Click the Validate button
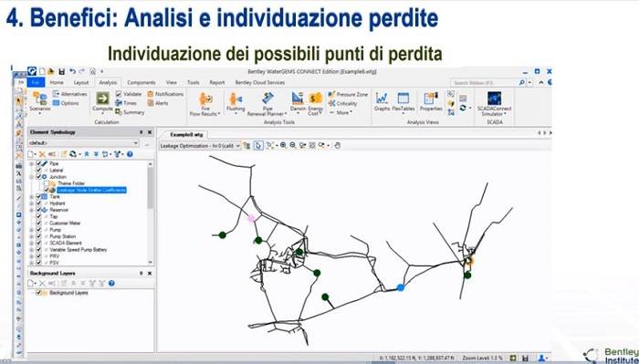This screenshot has width=639, height=364. click(129, 94)
